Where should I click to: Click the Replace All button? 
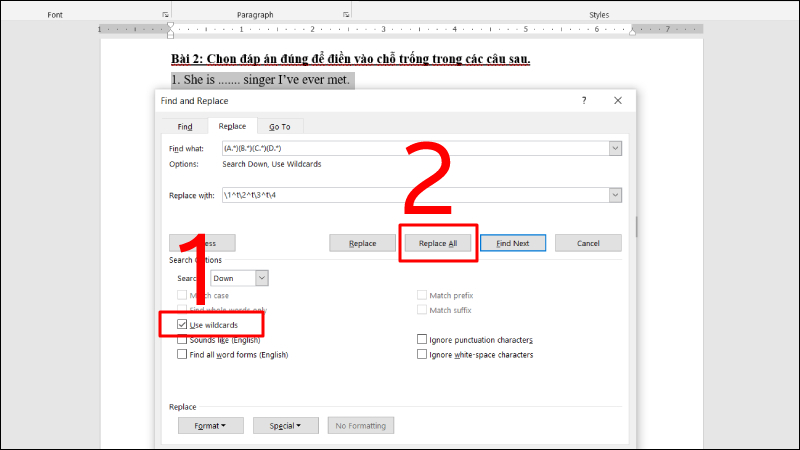click(x=438, y=243)
